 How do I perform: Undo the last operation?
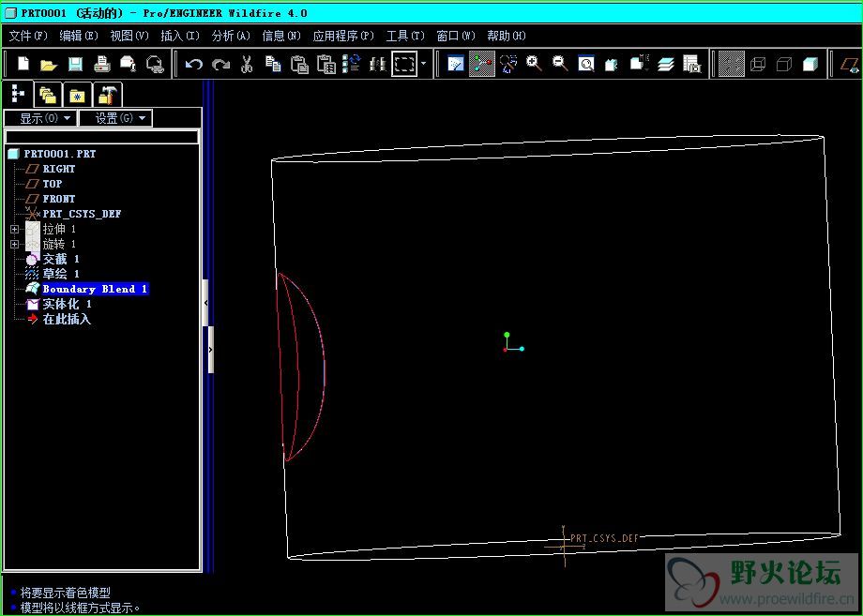coord(193,65)
